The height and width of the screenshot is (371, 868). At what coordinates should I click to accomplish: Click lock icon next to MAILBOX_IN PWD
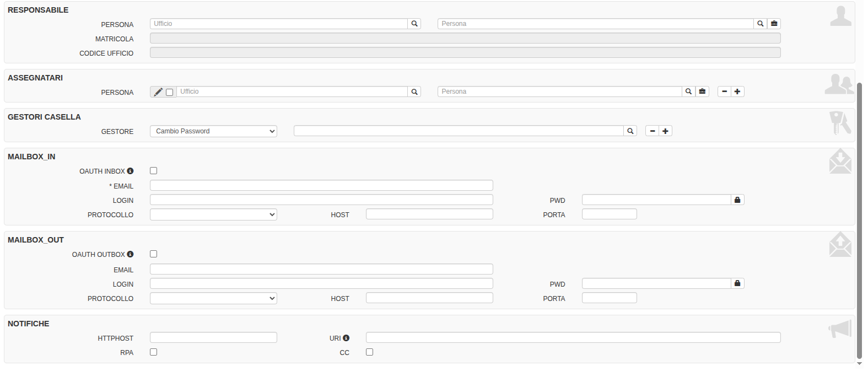(737, 200)
